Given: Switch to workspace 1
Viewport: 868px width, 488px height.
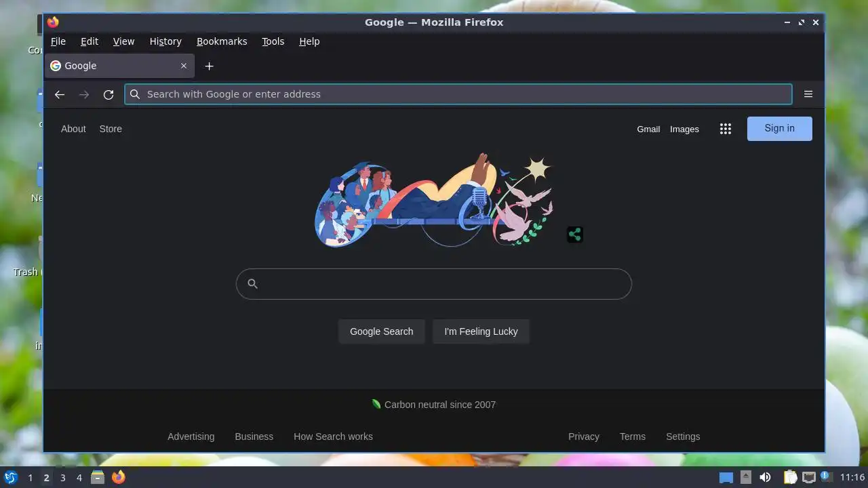Looking at the screenshot, I should pyautogui.click(x=30, y=478).
